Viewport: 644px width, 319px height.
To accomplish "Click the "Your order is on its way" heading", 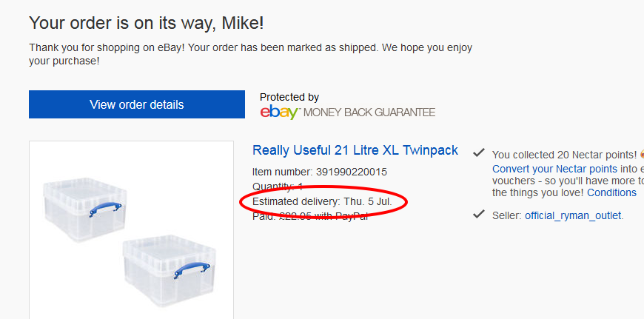I will click(x=146, y=24).
